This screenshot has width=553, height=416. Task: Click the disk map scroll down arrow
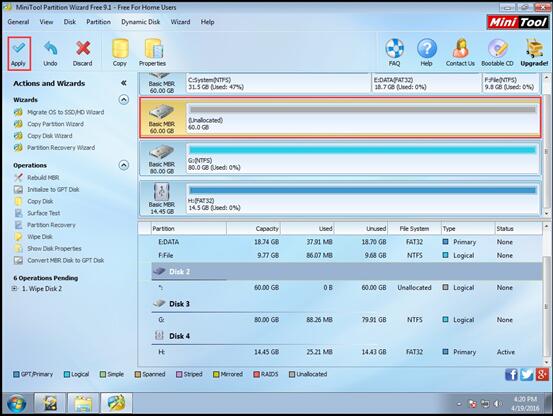click(547, 213)
